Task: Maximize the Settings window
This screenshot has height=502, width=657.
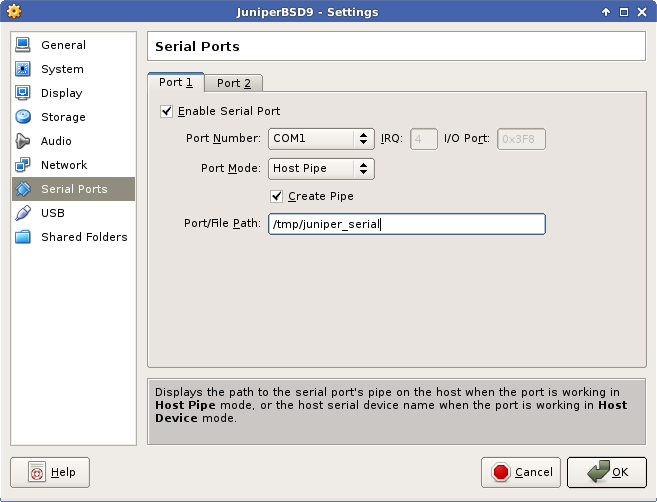Action: tap(624, 12)
